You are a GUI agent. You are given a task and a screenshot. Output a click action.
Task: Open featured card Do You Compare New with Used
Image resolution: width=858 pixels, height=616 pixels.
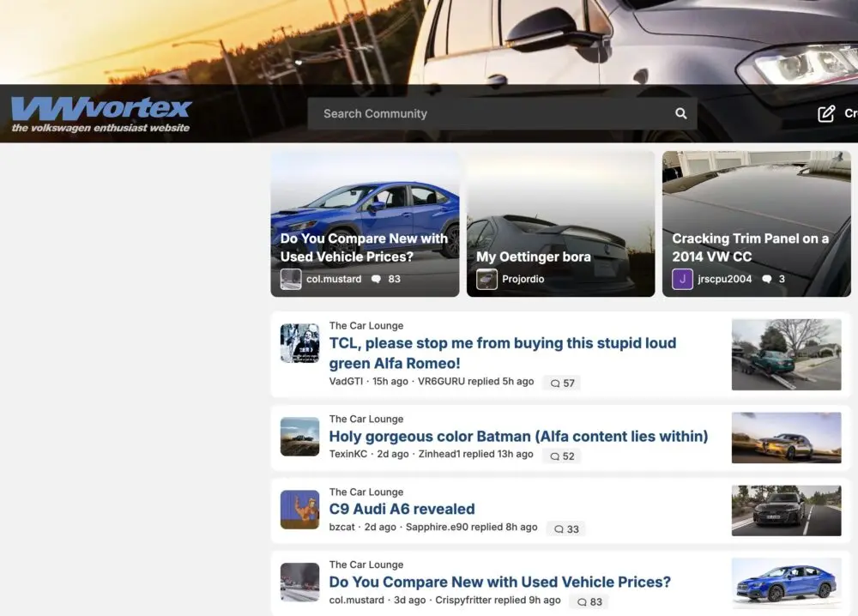365,224
